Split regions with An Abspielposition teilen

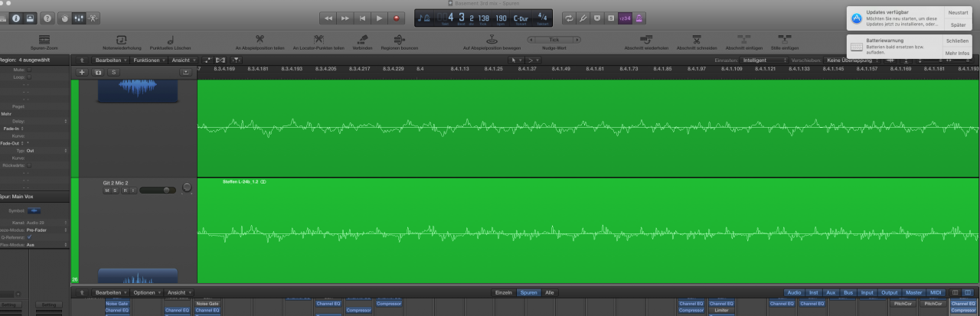[x=260, y=40]
